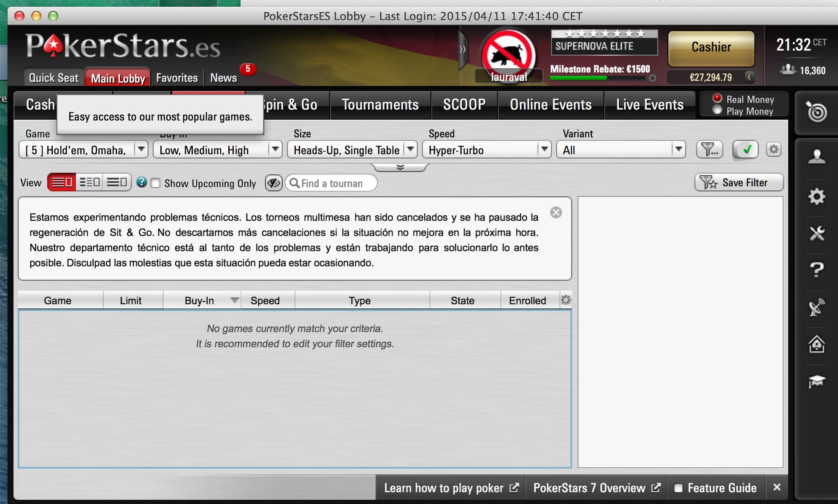
Task: Click the SUPERNOVA ELITE status badge
Action: (604, 42)
